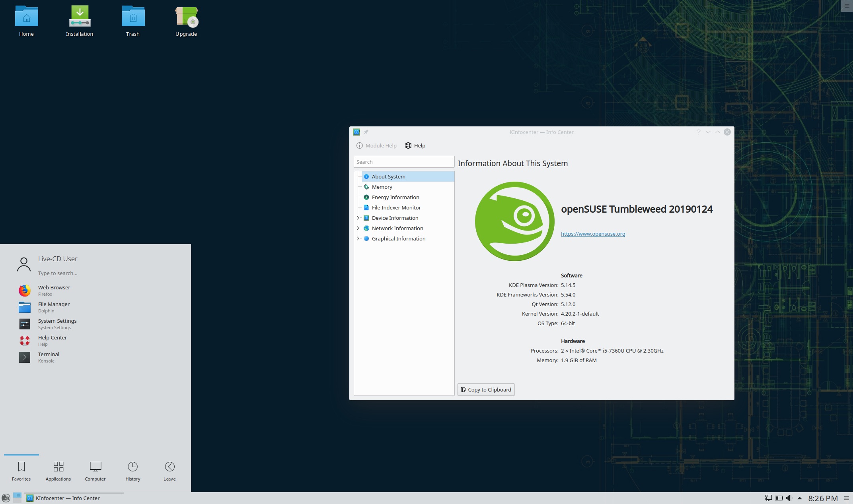Viewport: 853px width, 504px height.
Task: Click the Search field in KInfocenter
Action: (x=403, y=162)
